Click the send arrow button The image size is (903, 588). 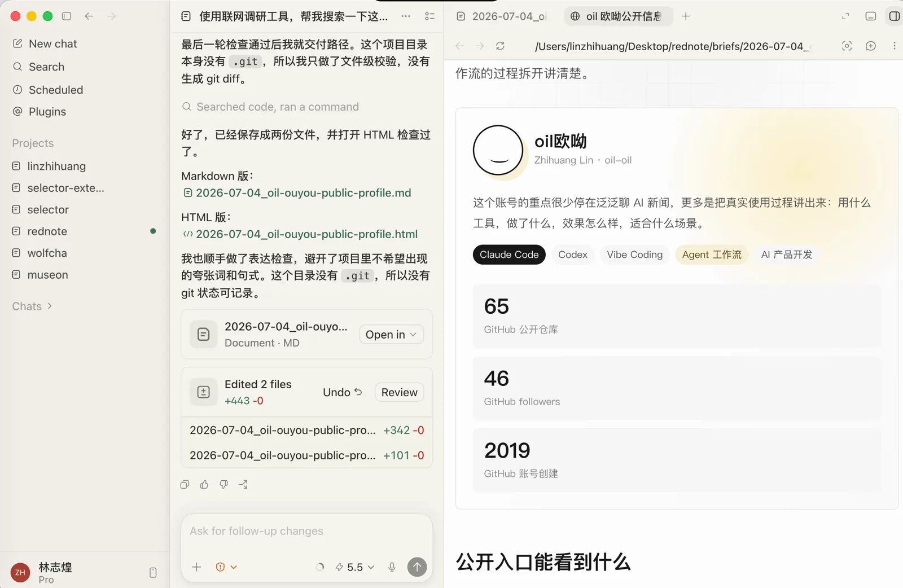pyautogui.click(x=417, y=567)
